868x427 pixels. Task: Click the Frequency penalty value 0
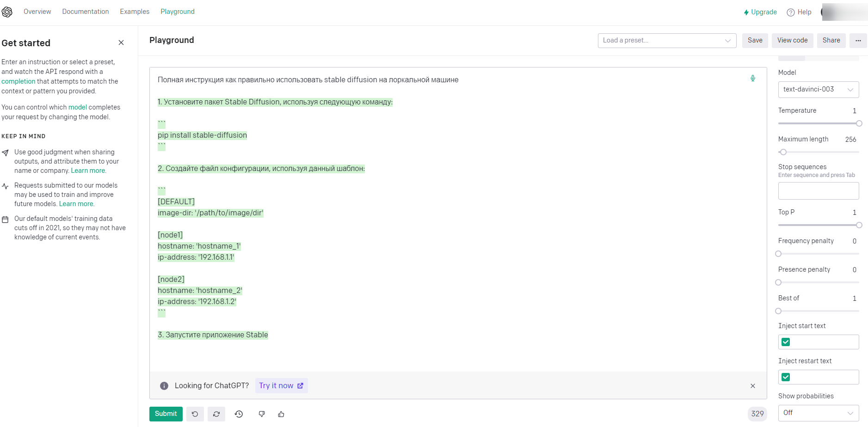pos(855,241)
